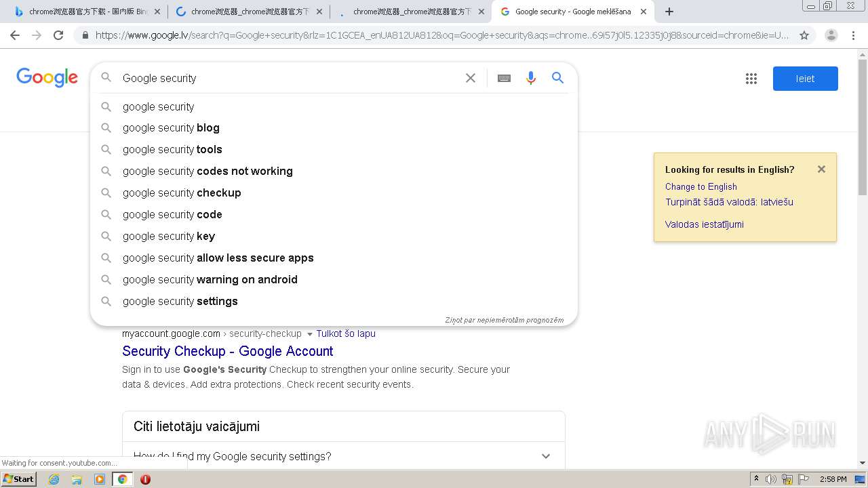Click the browser address bar

(x=441, y=35)
